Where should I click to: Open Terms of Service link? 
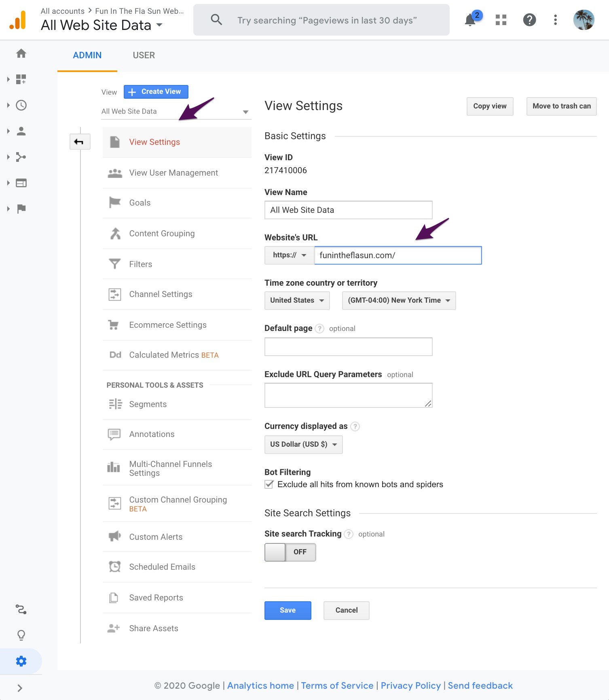coord(337,686)
